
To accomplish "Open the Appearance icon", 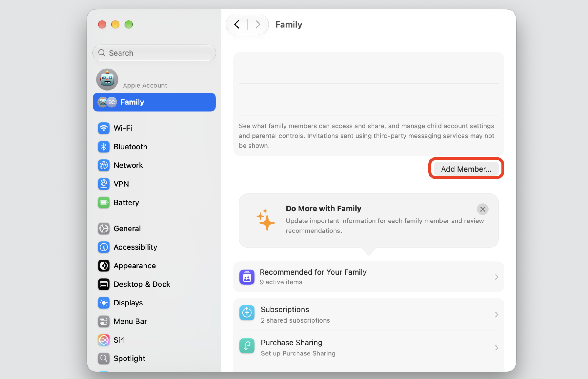I will (x=104, y=266).
